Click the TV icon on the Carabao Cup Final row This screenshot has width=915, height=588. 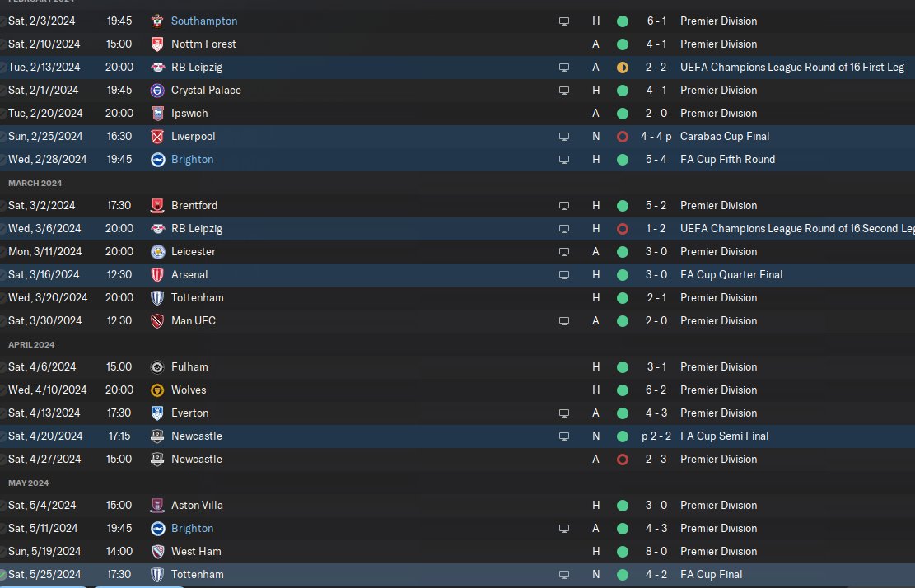(x=563, y=137)
